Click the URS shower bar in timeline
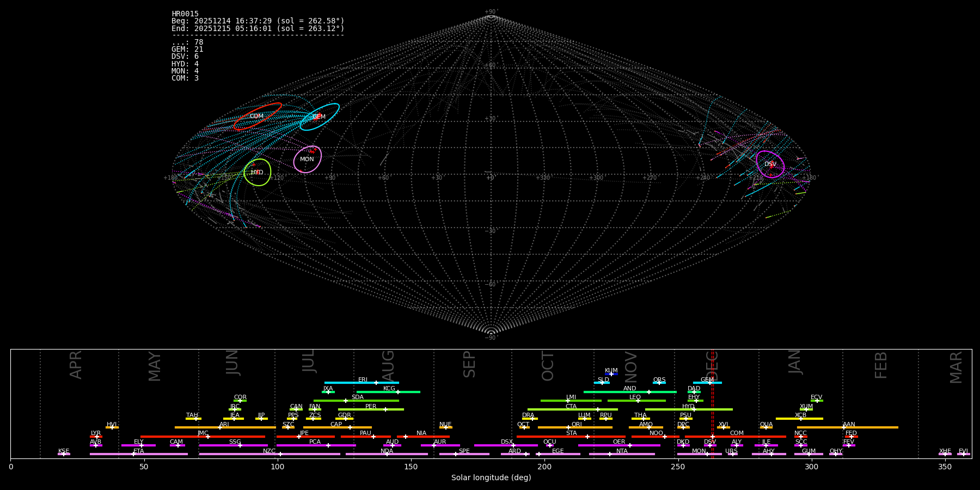The width and height of the screenshot is (980, 490). (732, 454)
